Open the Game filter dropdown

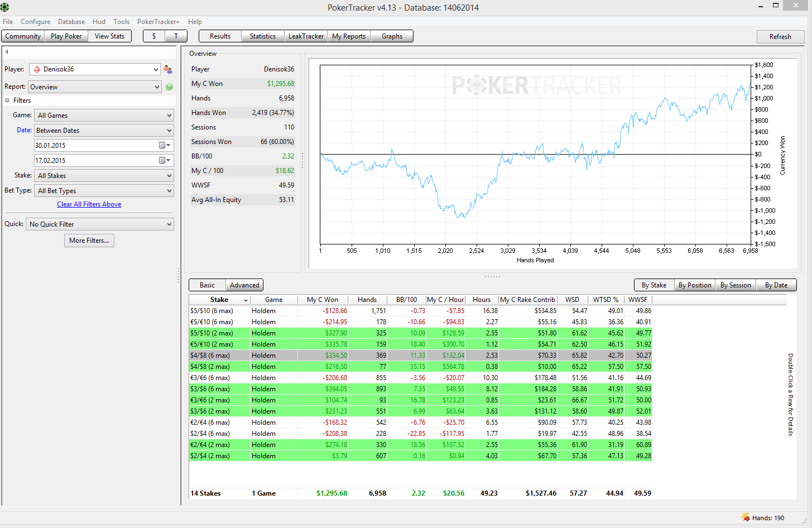coord(104,116)
